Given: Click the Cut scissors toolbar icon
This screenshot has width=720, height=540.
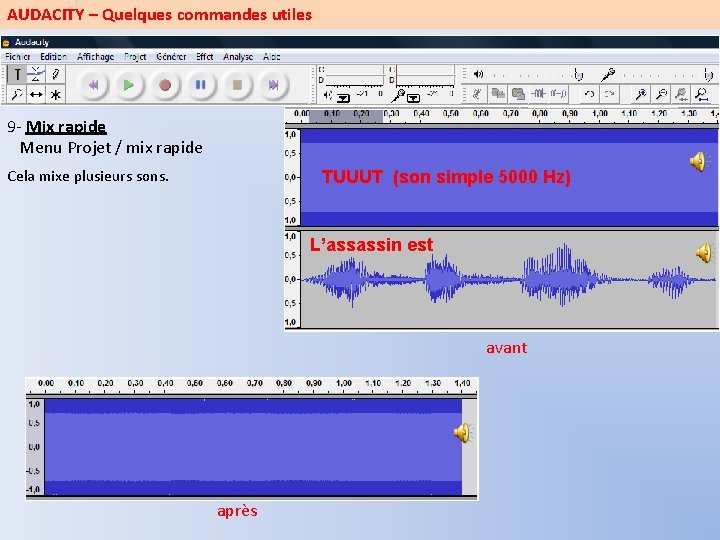Looking at the screenshot, I should pyautogui.click(x=478, y=94).
